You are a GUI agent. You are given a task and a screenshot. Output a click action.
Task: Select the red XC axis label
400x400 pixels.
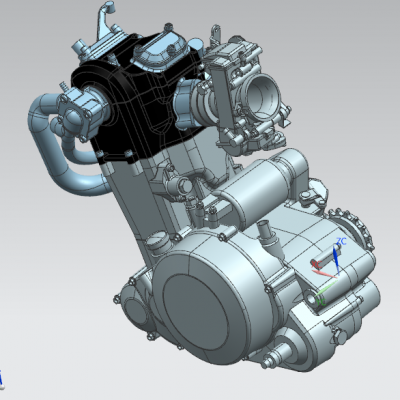[316, 265]
